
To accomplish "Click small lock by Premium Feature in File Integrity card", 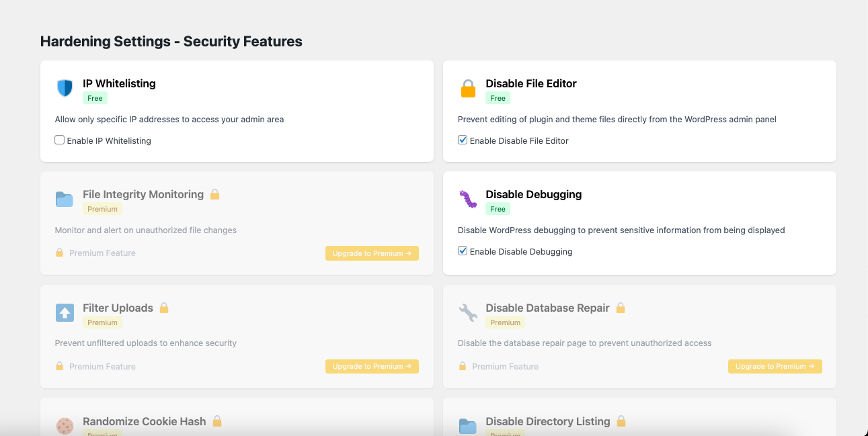I will 59,253.
